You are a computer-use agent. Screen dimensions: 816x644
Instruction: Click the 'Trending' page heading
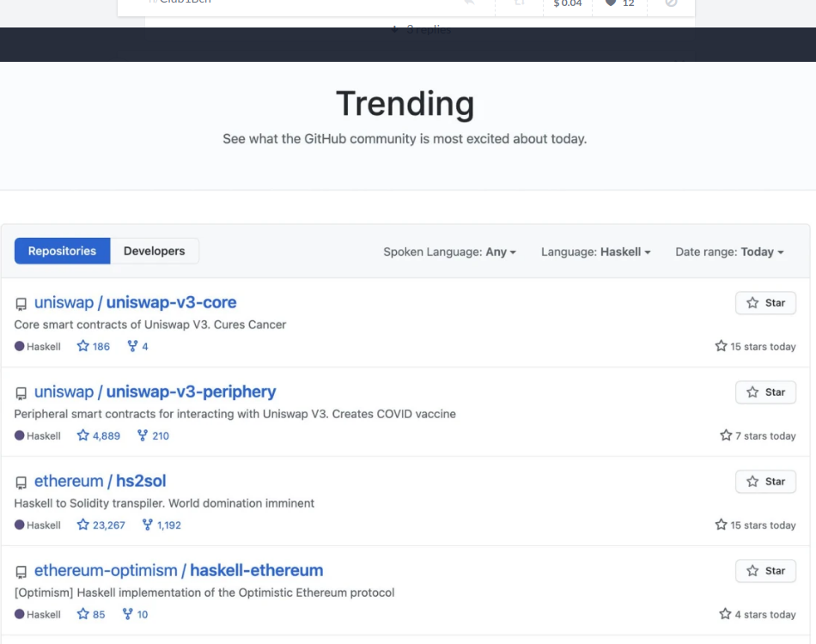tap(405, 104)
